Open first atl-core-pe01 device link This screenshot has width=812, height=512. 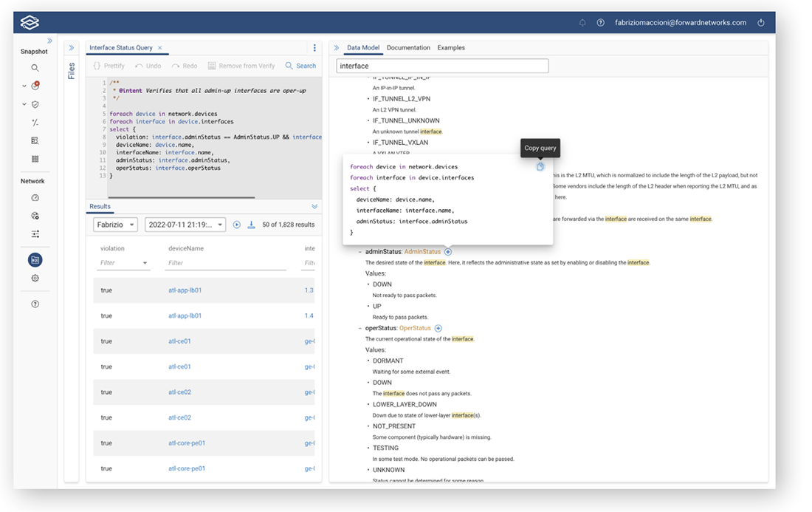pos(187,443)
